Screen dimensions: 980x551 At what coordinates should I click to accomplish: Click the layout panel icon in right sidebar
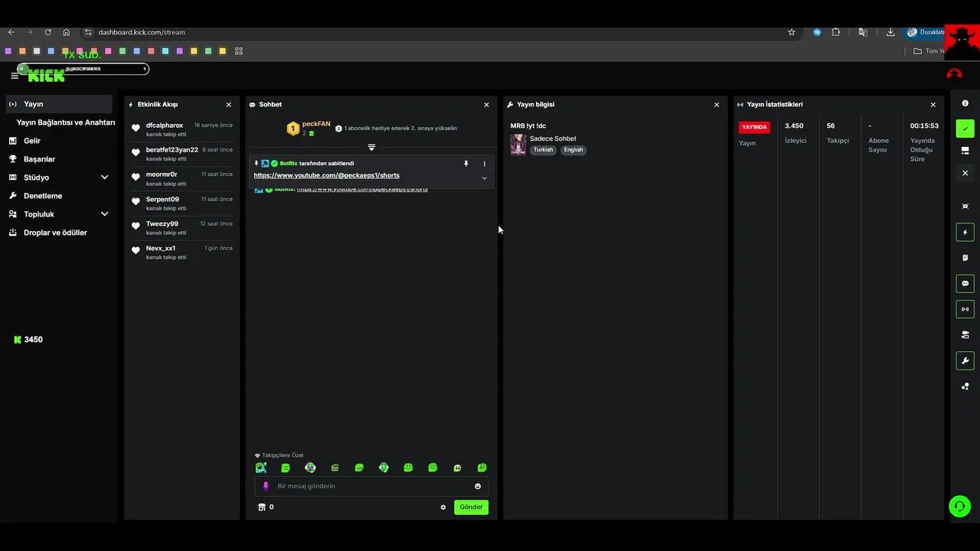(965, 151)
